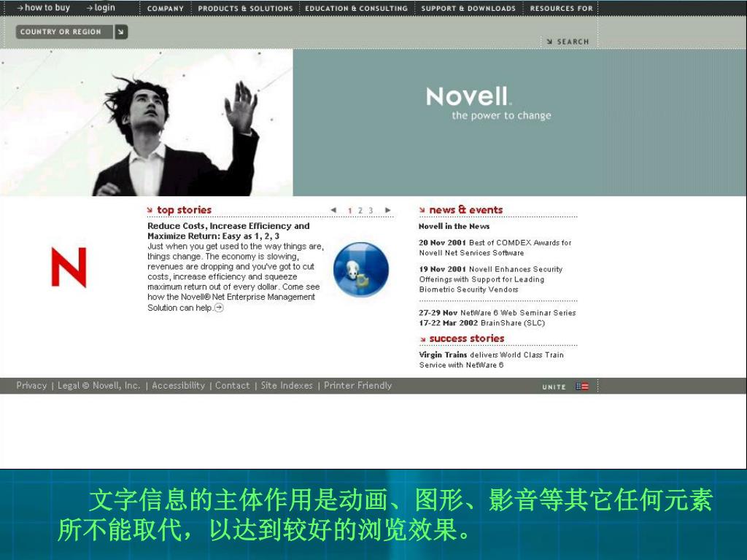Click the UNITE label in footer

(554, 387)
